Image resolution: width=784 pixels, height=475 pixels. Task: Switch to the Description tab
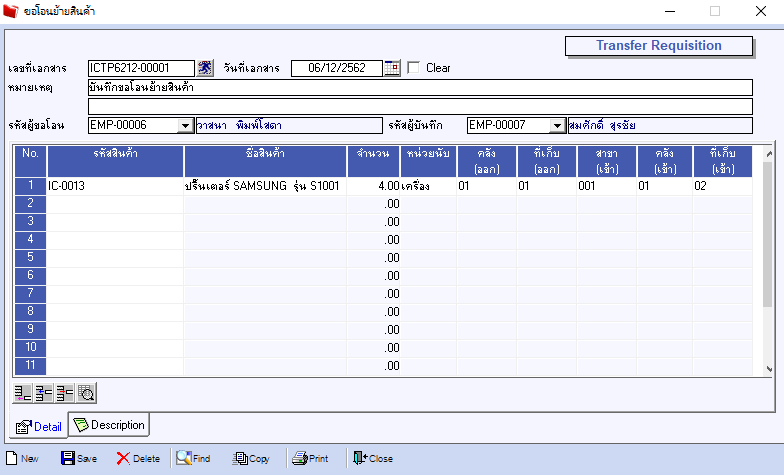point(109,425)
